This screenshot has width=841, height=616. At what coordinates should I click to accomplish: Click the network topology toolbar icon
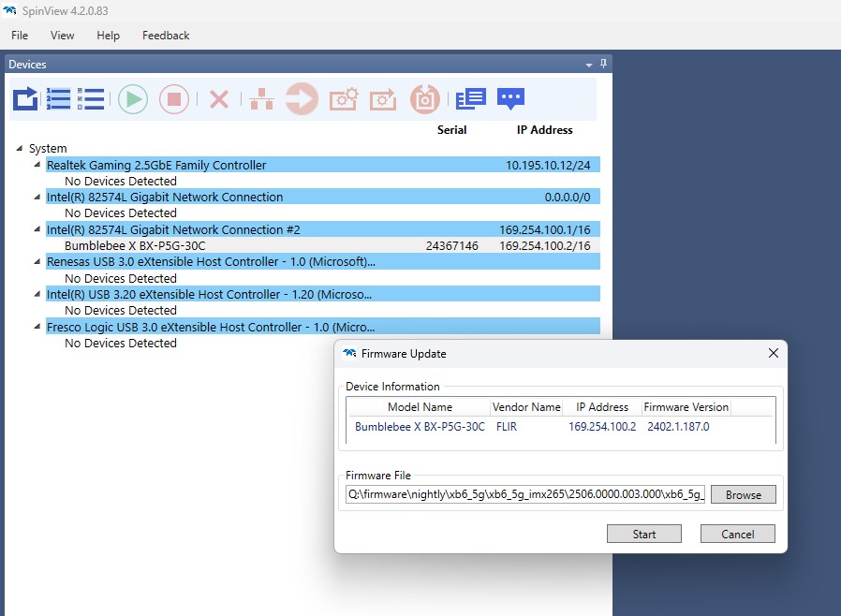[261, 99]
